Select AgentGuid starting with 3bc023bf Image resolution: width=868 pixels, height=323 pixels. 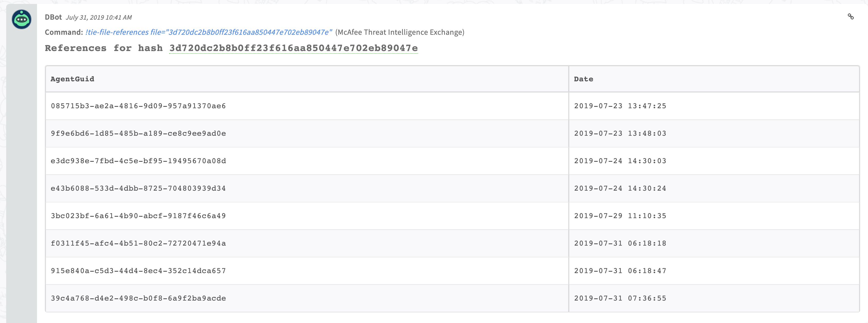pyautogui.click(x=138, y=216)
